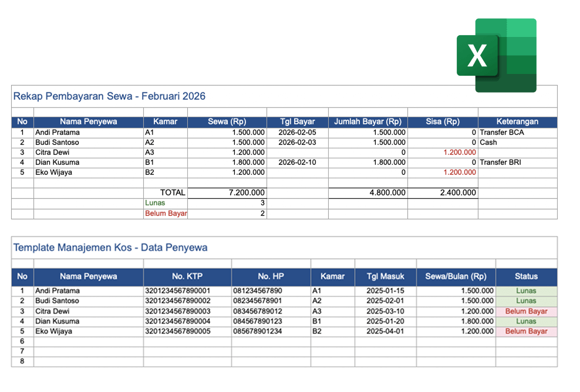Toggle Citra Dewi's status from Belum Bayar
The image size is (580, 392).
point(527,311)
